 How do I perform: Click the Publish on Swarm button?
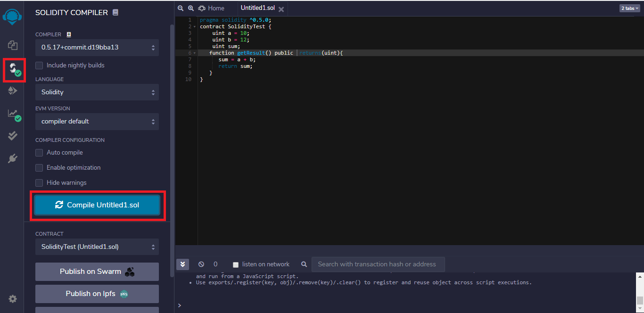click(x=97, y=271)
